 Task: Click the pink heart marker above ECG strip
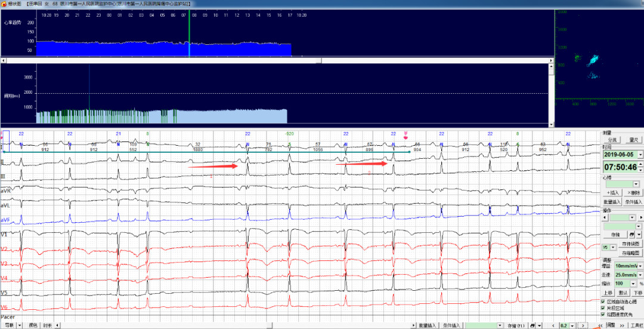point(406,136)
